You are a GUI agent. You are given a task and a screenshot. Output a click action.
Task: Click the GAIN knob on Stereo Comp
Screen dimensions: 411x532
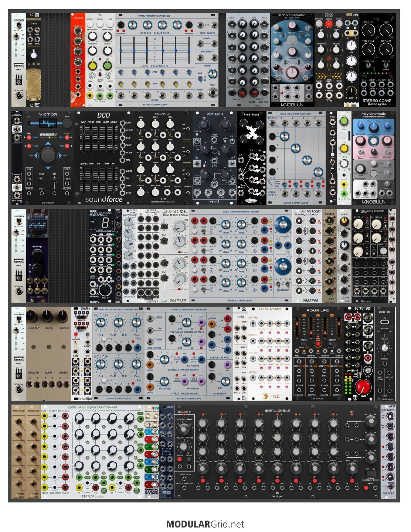(386, 30)
